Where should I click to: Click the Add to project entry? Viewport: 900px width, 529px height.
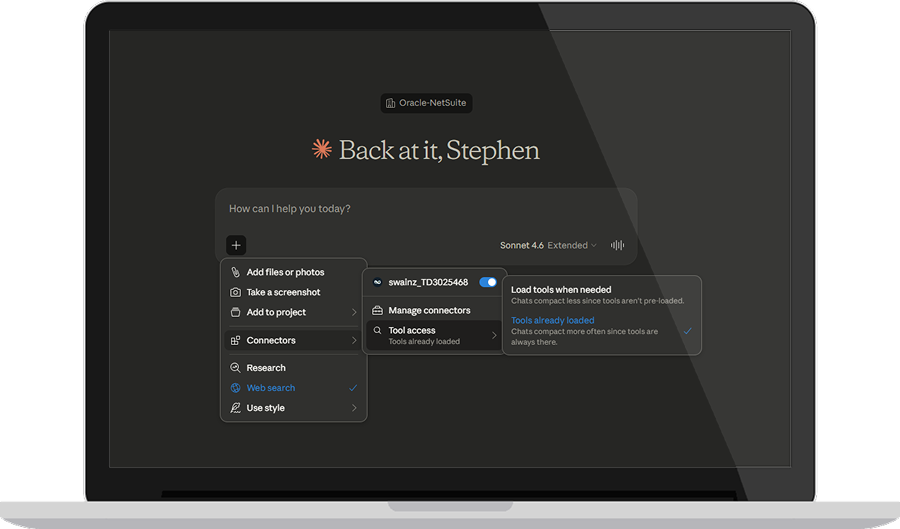tap(293, 312)
